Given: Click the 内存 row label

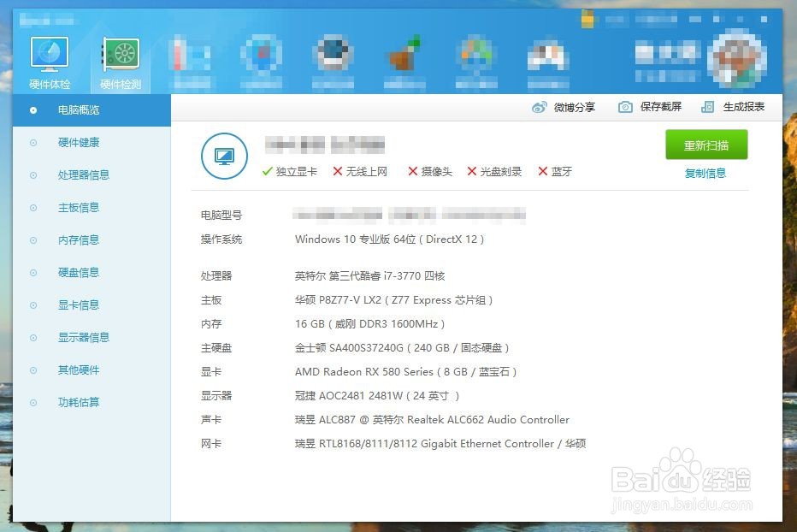Looking at the screenshot, I should point(211,324).
